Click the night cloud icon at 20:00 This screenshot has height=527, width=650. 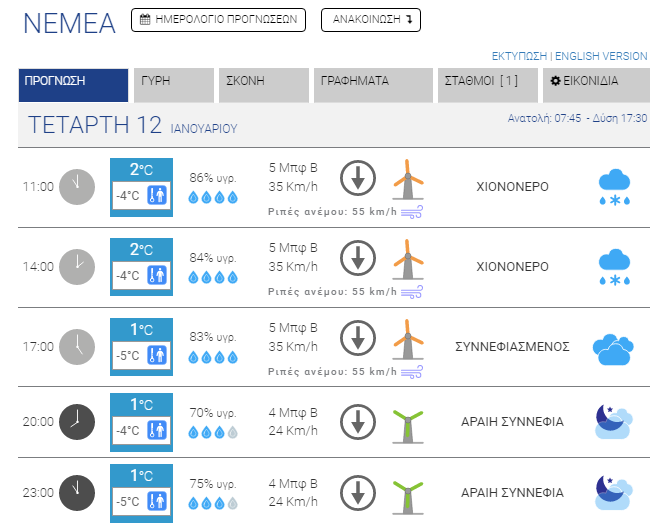(x=613, y=421)
